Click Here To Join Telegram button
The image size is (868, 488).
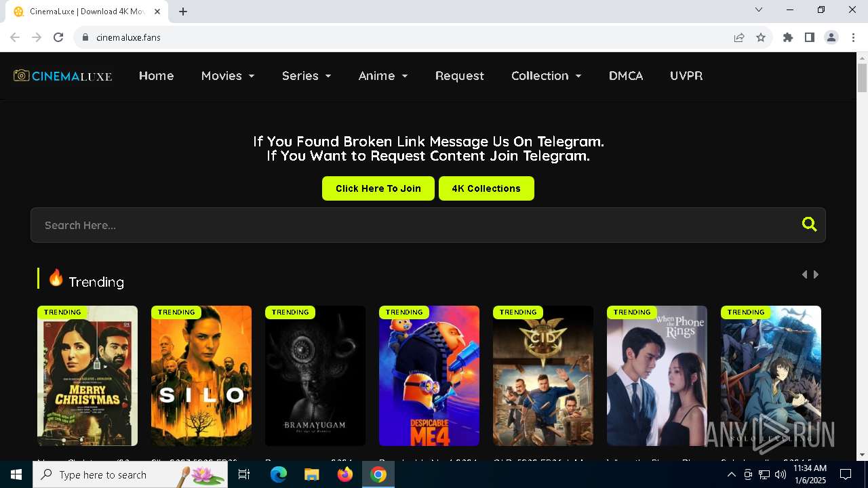pos(378,188)
